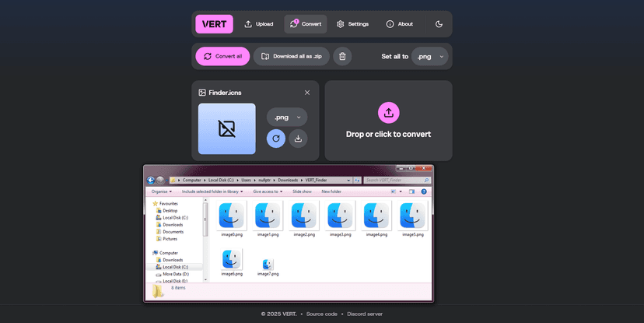This screenshot has height=323, width=644.
Task: Click the pink upload icon in drop zone
Action: coord(388,113)
